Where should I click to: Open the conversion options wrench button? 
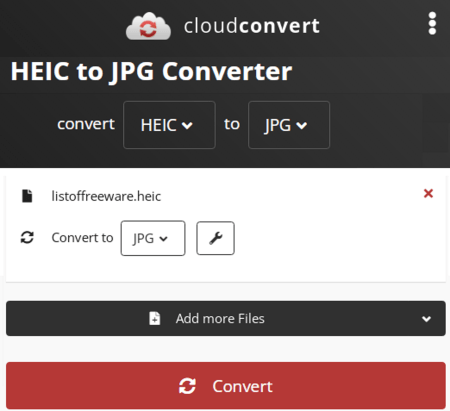215,238
